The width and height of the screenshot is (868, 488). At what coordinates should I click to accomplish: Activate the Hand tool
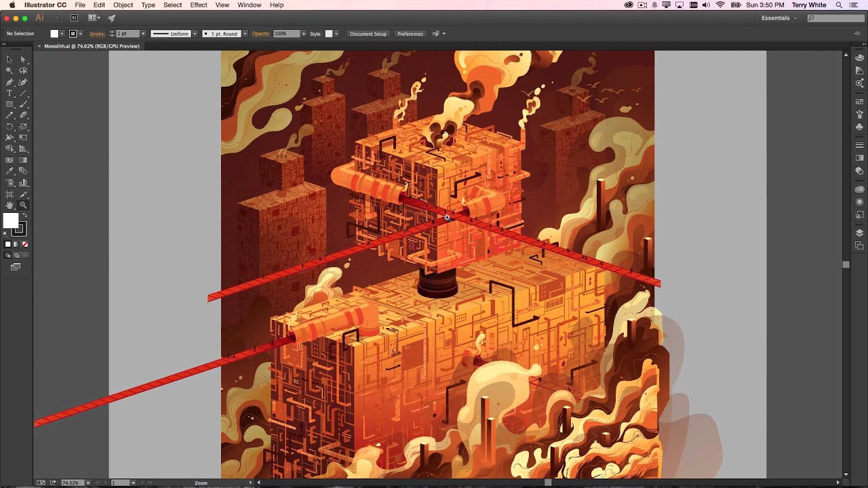tap(9, 205)
